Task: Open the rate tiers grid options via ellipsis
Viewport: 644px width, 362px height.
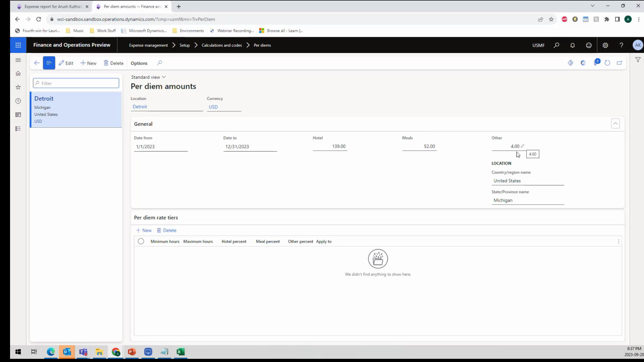Action: pyautogui.click(x=619, y=241)
